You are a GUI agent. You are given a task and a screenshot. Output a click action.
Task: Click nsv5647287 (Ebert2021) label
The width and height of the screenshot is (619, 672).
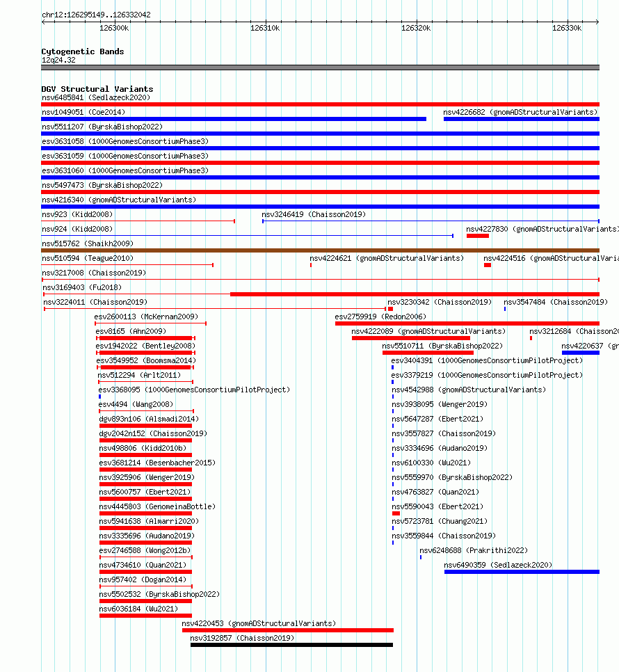[437, 418]
